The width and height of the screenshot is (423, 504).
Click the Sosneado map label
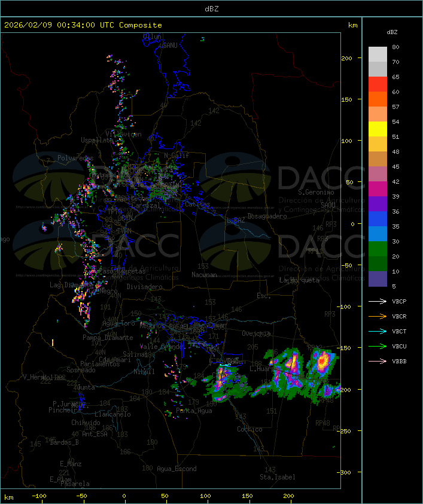tap(81, 370)
